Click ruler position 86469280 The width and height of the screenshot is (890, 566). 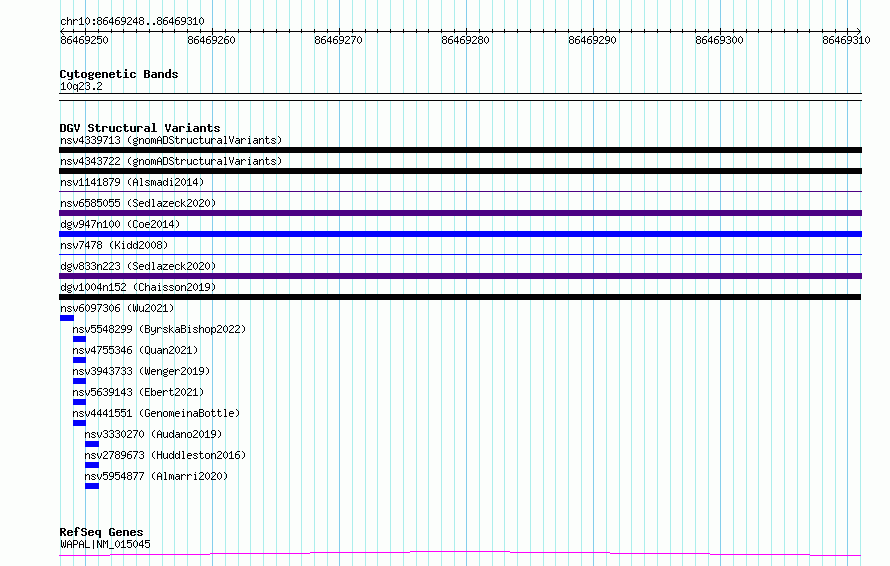pyautogui.click(x=465, y=40)
